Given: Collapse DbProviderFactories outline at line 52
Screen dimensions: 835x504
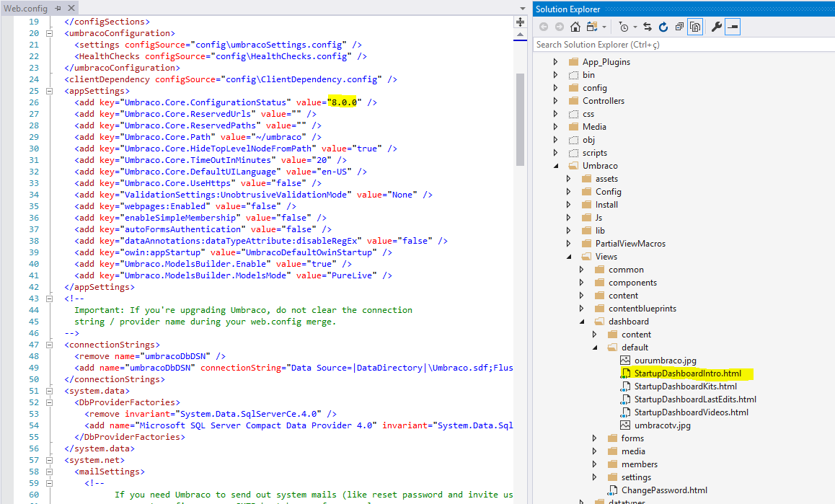Looking at the screenshot, I should [49, 403].
